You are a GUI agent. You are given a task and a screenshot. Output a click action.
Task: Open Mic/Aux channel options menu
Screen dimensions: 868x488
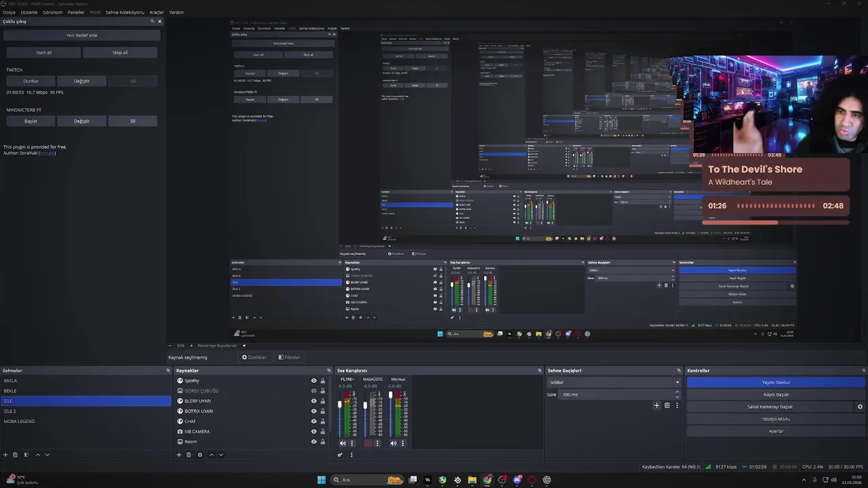402,443
